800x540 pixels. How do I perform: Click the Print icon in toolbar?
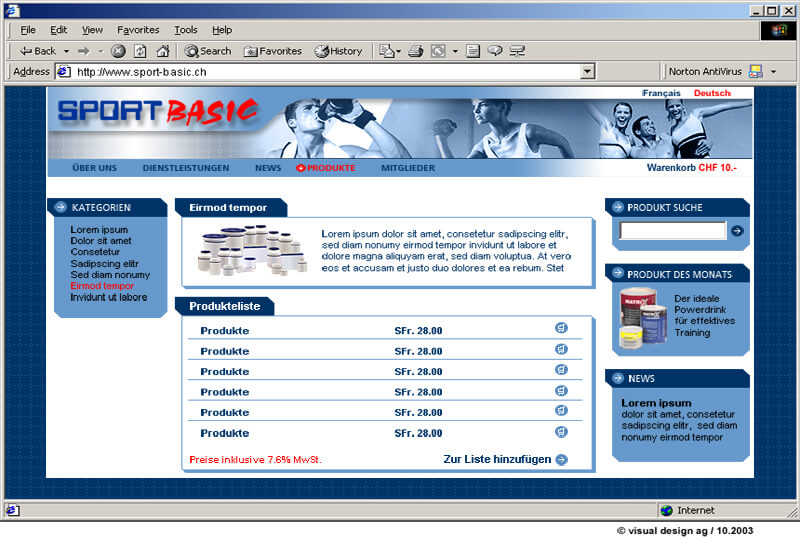pos(416,51)
